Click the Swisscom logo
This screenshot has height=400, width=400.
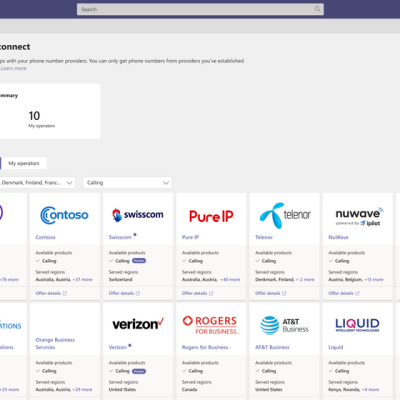click(138, 215)
